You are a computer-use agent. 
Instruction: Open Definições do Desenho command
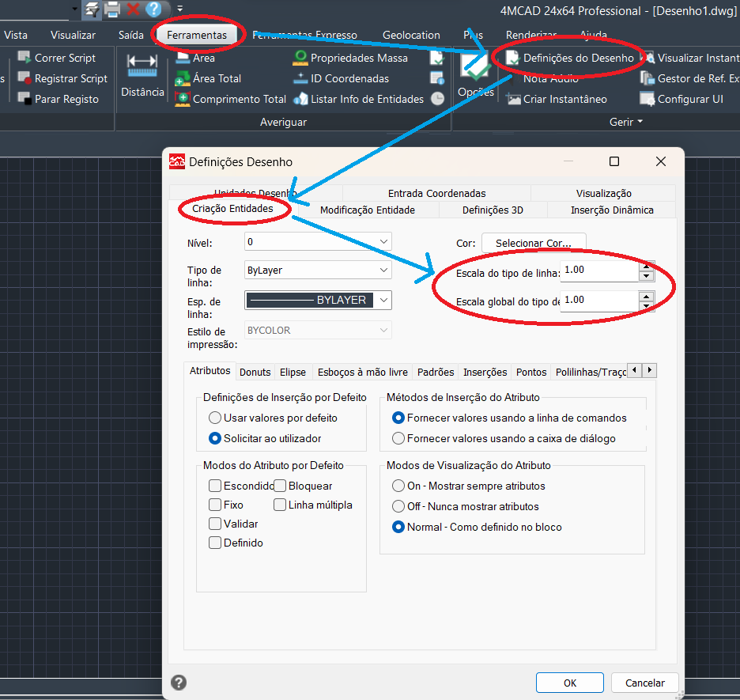pos(570,58)
